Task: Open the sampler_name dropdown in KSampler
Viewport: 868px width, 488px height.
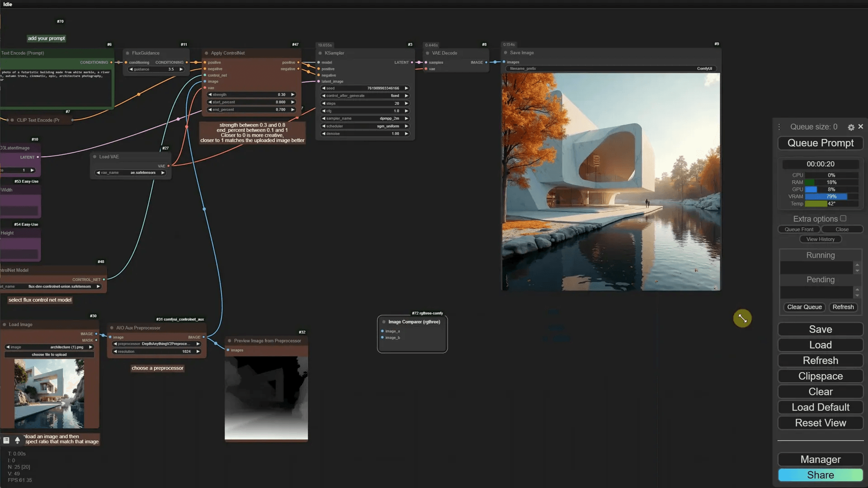Action: point(365,118)
